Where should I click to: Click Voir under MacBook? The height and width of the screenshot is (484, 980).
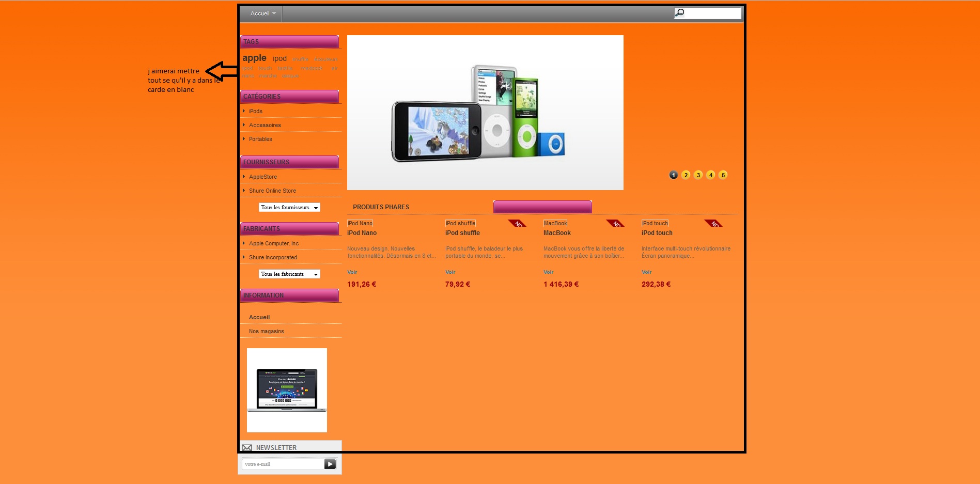pos(549,272)
